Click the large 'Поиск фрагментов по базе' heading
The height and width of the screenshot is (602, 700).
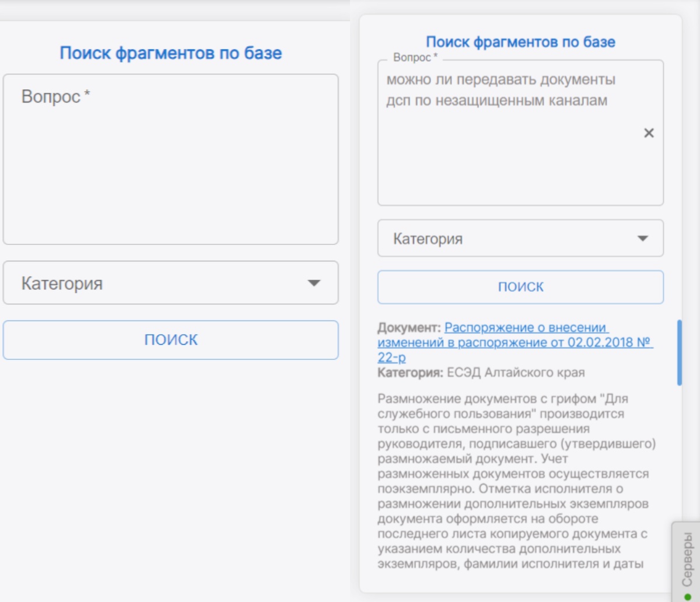[x=170, y=53]
